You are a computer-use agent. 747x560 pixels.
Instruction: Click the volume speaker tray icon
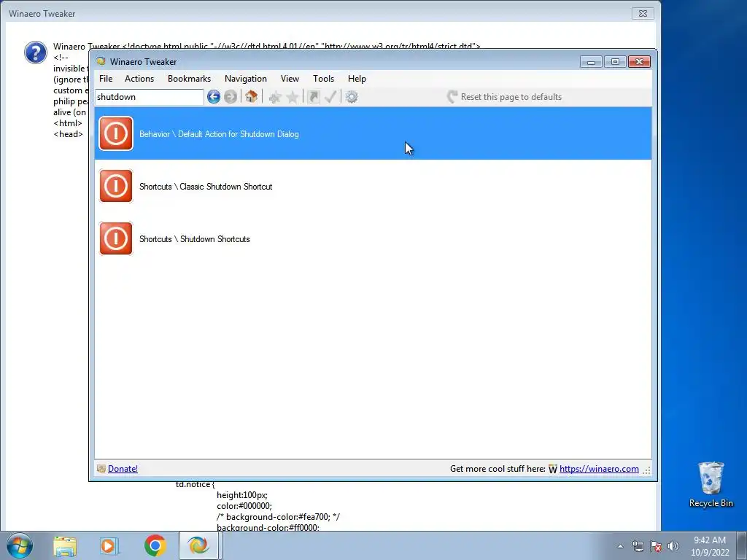673,546
